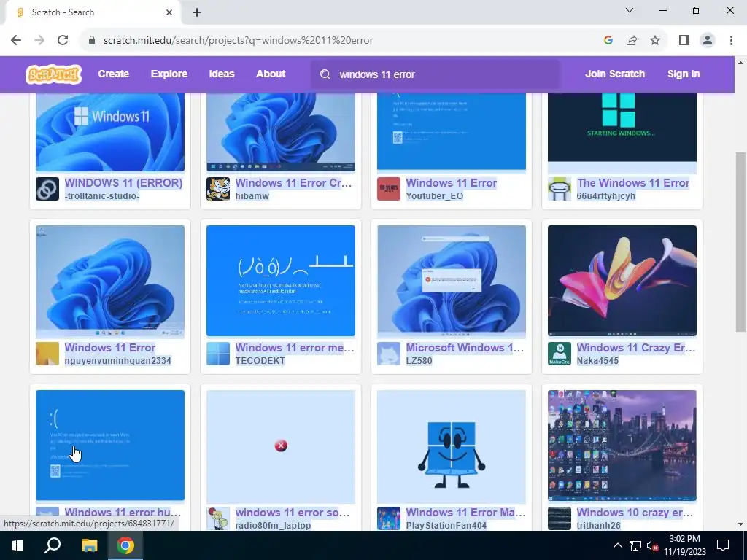Click the kaomoji blue screen thumbnail
This screenshot has height=560, width=747.
coord(281,281)
